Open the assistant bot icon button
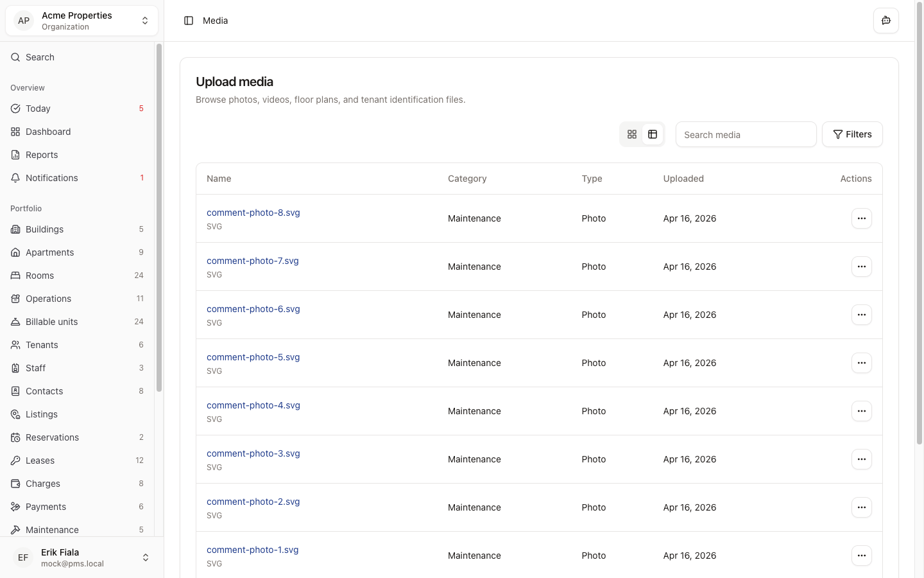The height and width of the screenshot is (578, 924). 886,21
